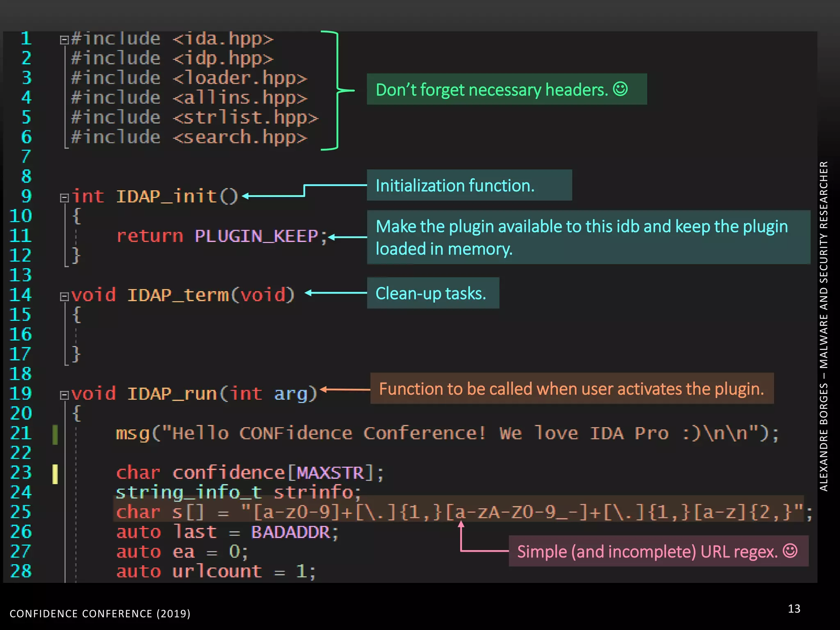Image resolution: width=840 pixels, height=630 pixels.
Task: Click the 'arg' parameter in IDAP_run
Action: point(291,395)
